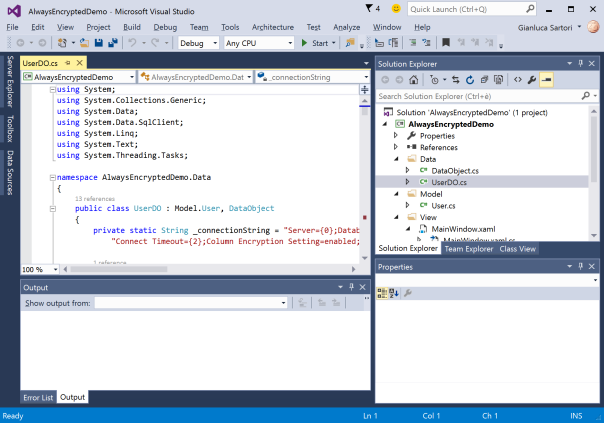The image size is (604, 423).
Task: Open the Architecture menu
Action: (x=273, y=27)
